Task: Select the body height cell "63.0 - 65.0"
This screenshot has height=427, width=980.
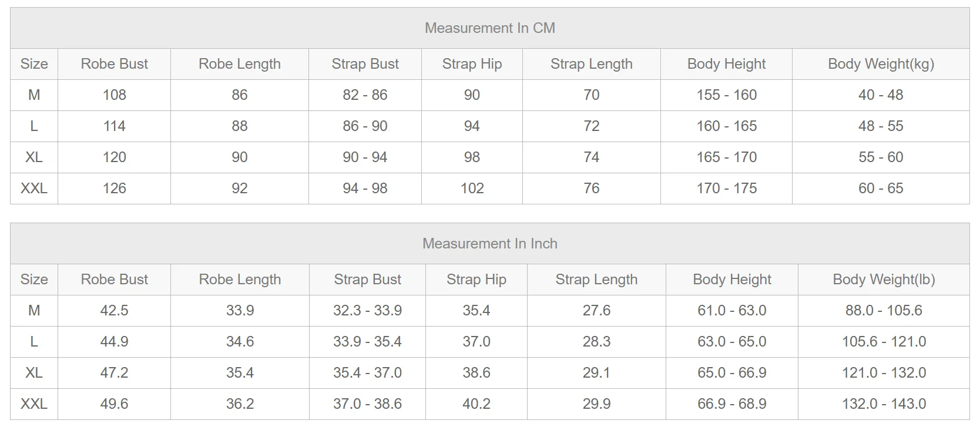Action: tap(732, 342)
